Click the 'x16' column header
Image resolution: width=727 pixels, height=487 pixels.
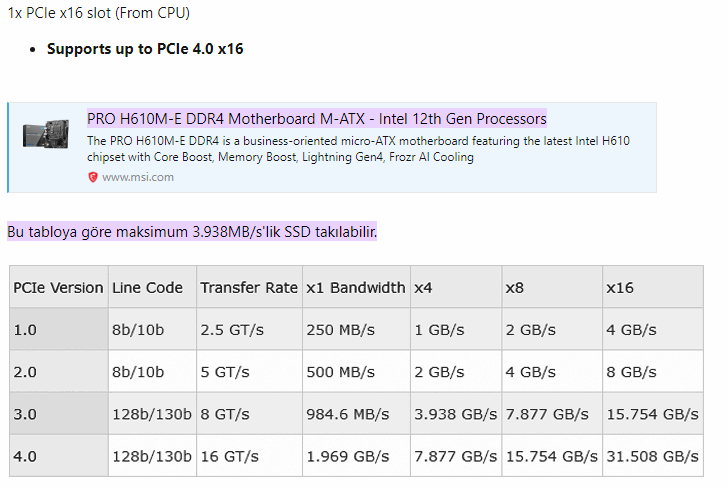click(620, 287)
